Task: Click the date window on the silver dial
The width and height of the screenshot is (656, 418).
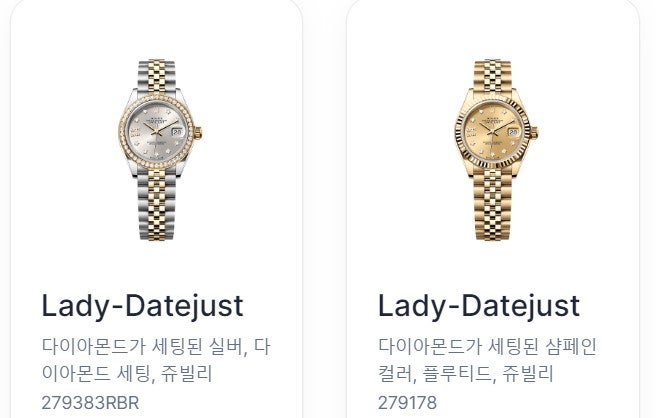Action: point(177,132)
